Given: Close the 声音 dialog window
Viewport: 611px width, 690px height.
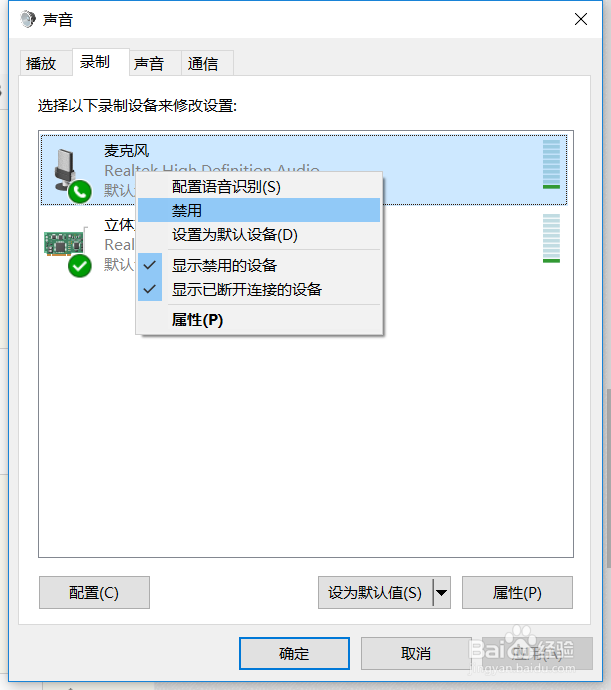Looking at the screenshot, I should [x=581, y=19].
